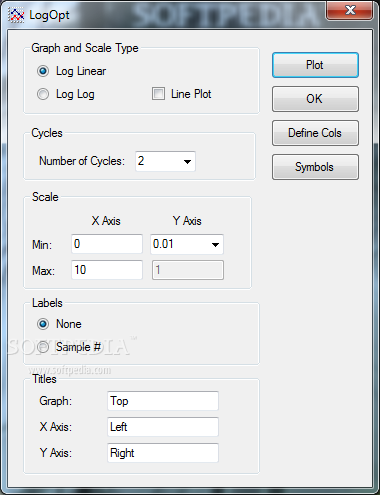Viewport: 380px width, 495px height.
Task: Click the LogOpt title bar app icon
Action: (16, 15)
